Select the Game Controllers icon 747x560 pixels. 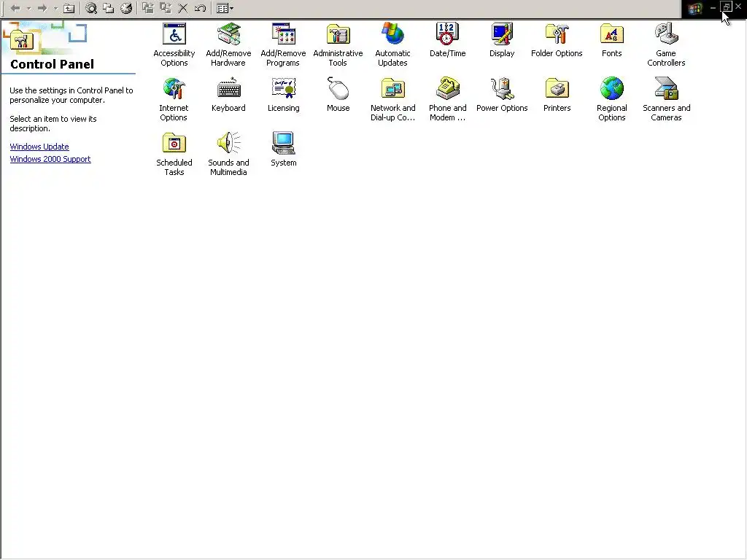pyautogui.click(x=666, y=44)
